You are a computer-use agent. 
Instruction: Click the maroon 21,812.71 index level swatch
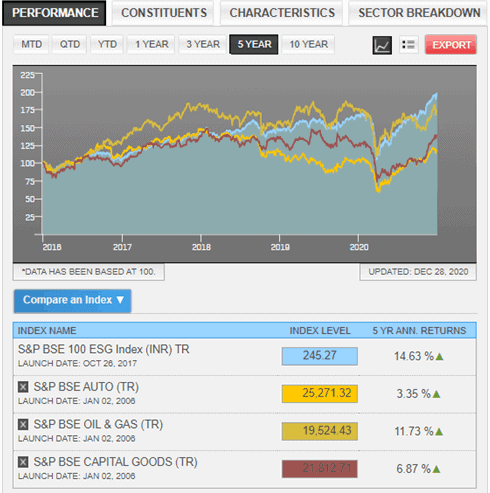(x=320, y=469)
